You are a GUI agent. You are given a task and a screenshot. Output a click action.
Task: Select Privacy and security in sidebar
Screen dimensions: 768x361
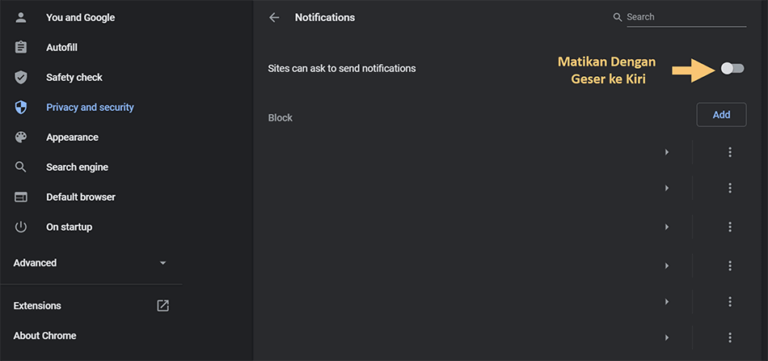click(90, 107)
